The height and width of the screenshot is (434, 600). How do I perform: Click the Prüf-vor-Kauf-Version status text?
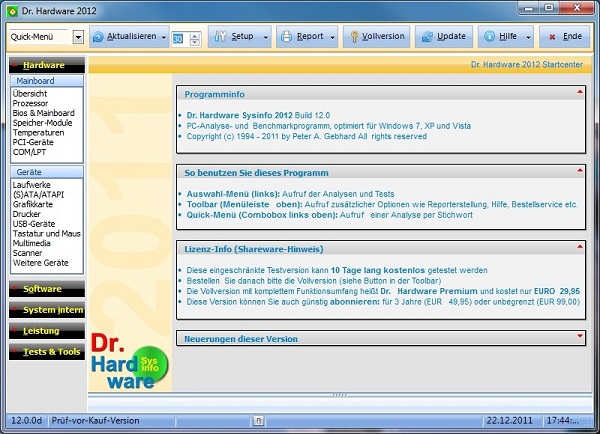tap(95, 421)
